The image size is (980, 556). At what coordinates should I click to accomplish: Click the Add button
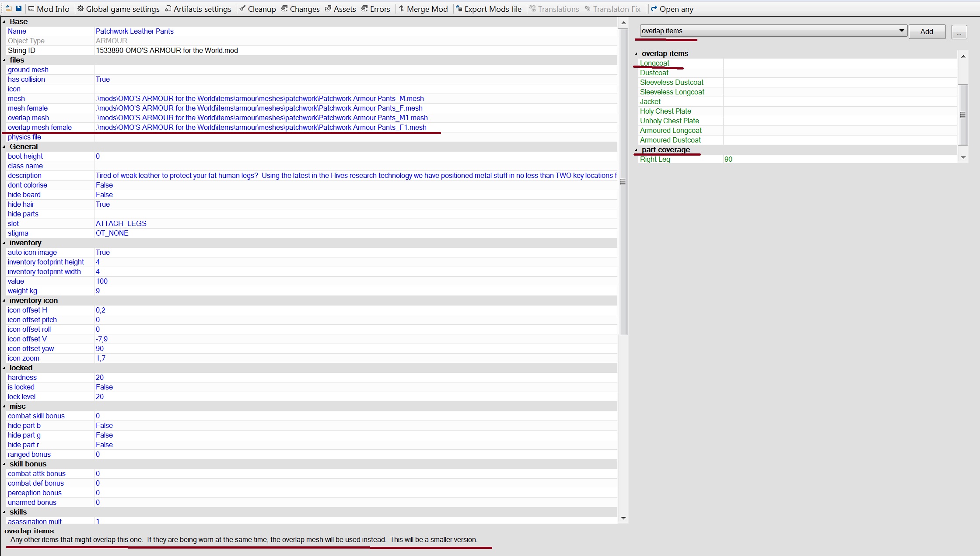pos(927,31)
